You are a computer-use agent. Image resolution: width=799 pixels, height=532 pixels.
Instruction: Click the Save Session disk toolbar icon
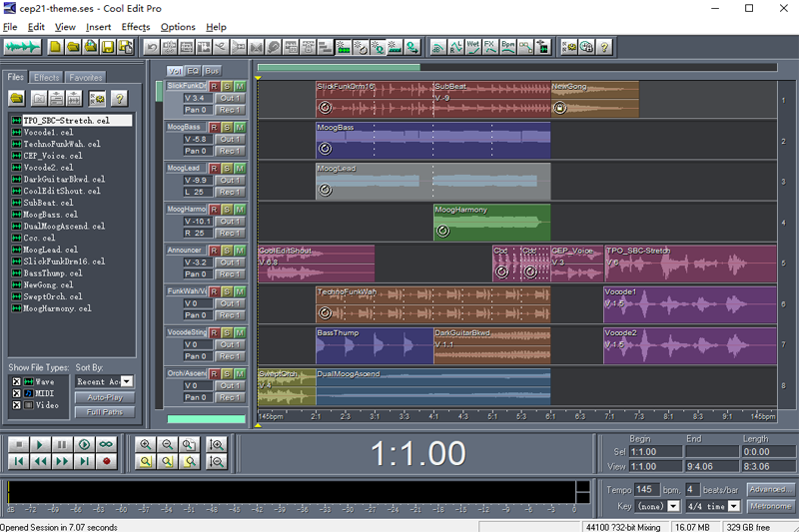[108, 47]
